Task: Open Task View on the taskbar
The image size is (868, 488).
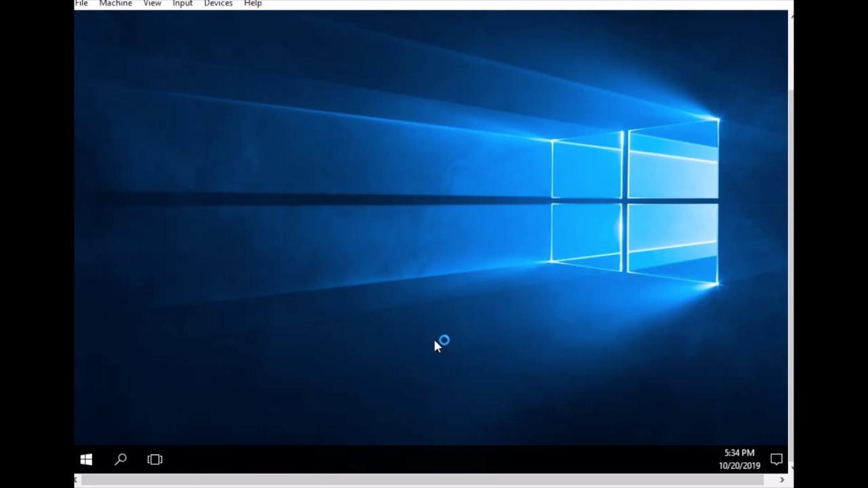Action: click(x=155, y=460)
